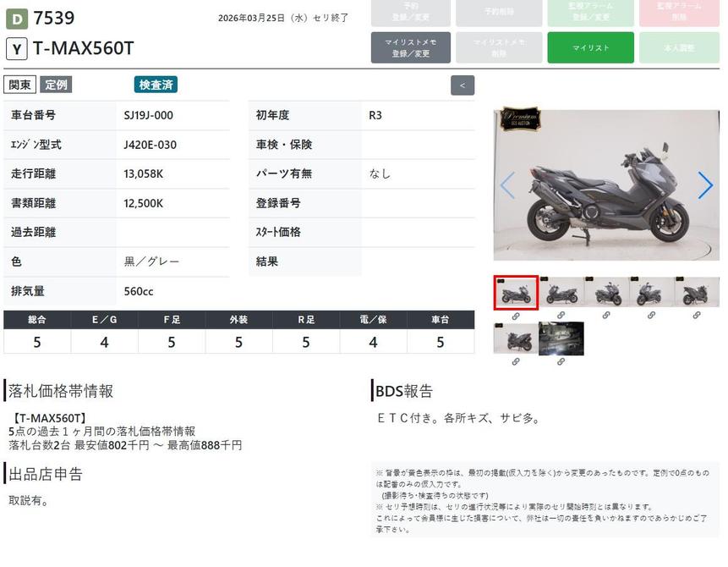Click the Premium auction logo on photo

pos(520,119)
